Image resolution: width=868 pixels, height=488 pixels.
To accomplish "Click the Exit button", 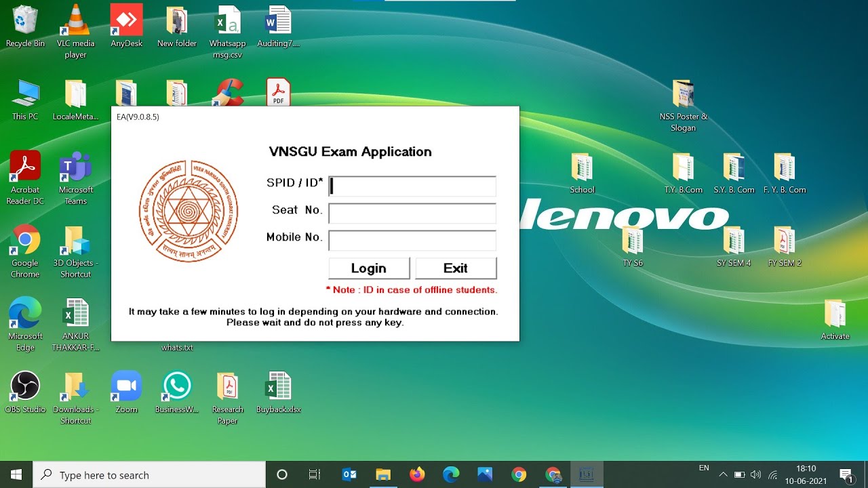I will pyautogui.click(x=456, y=268).
